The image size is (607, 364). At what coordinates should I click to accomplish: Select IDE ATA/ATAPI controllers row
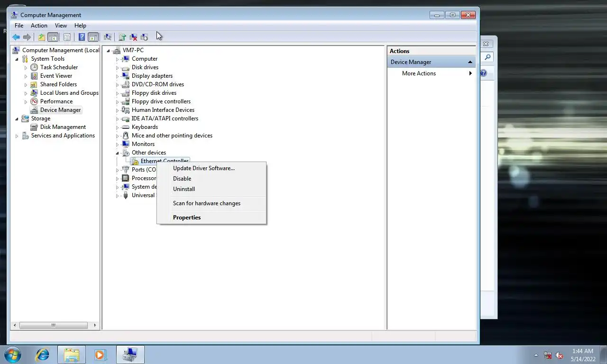tap(165, 118)
